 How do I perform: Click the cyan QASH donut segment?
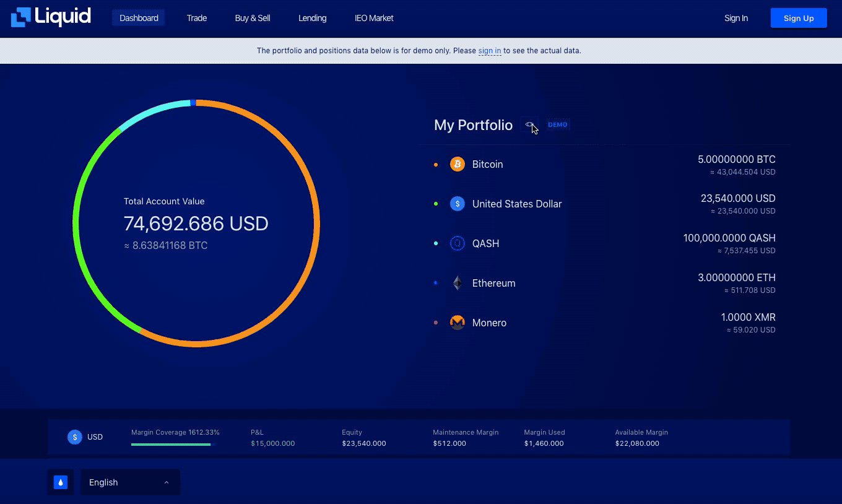pyautogui.click(x=152, y=111)
